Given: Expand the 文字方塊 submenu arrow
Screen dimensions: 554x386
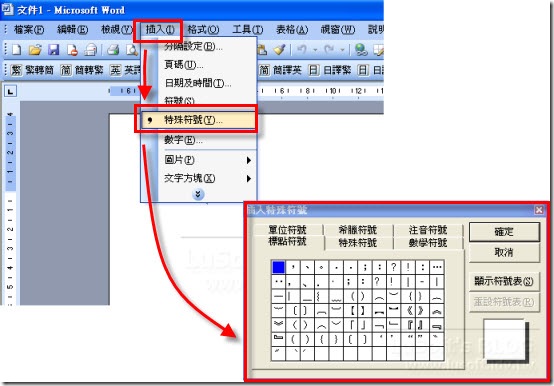Looking at the screenshot, I should tap(249, 179).
